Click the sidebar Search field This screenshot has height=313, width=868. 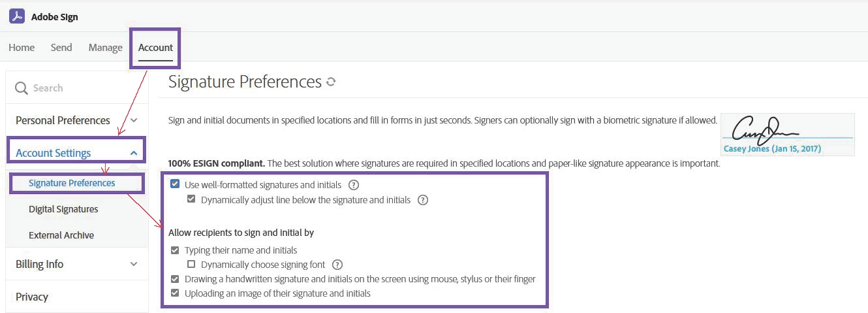pos(78,88)
